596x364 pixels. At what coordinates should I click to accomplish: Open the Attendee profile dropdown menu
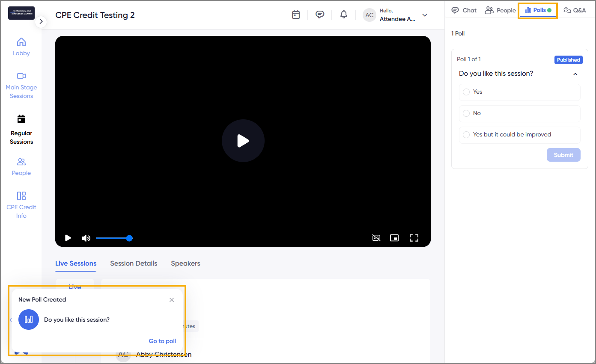tap(424, 15)
